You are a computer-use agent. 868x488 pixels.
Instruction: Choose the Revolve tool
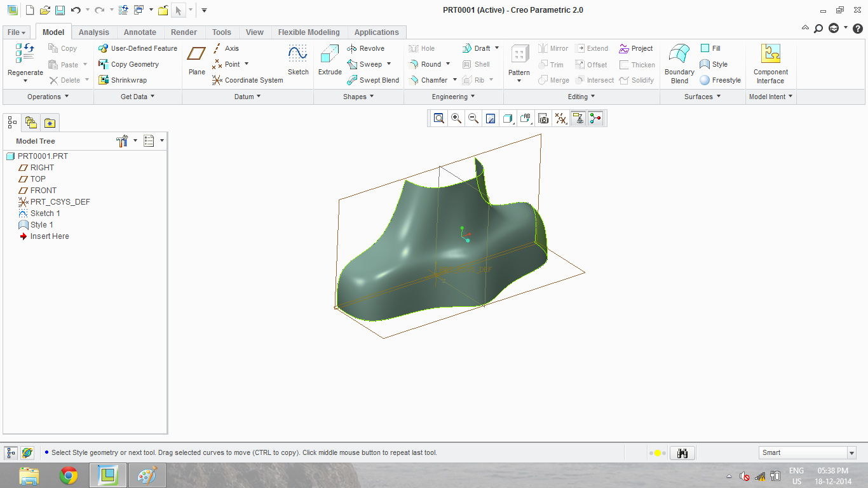pyautogui.click(x=365, y=48)
